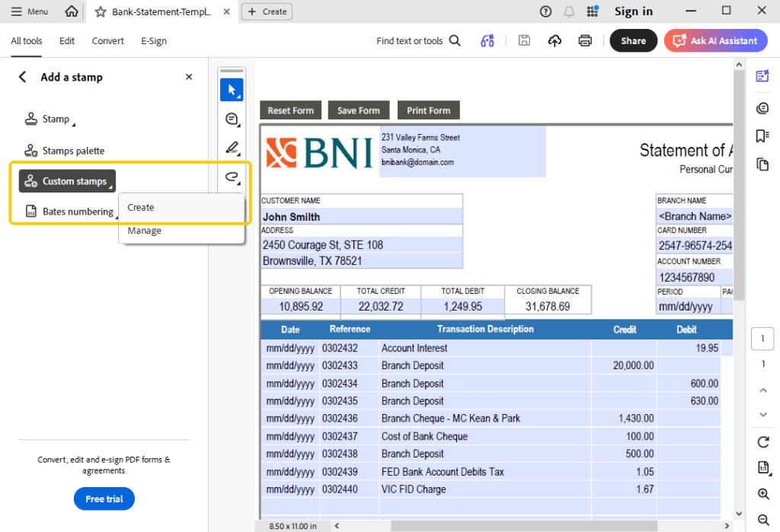Click the Reset Form button
Viewport: 780px width, 532px height.
point(290,110)
